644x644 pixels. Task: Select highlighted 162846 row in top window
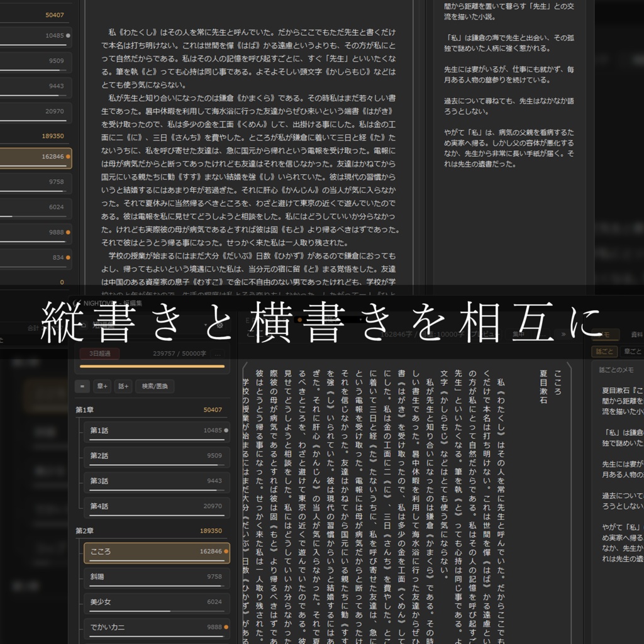[x=36, y=158]
